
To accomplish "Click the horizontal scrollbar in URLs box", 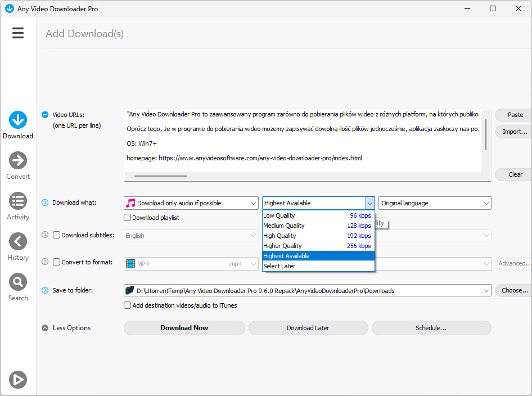I will coord(160,175).
